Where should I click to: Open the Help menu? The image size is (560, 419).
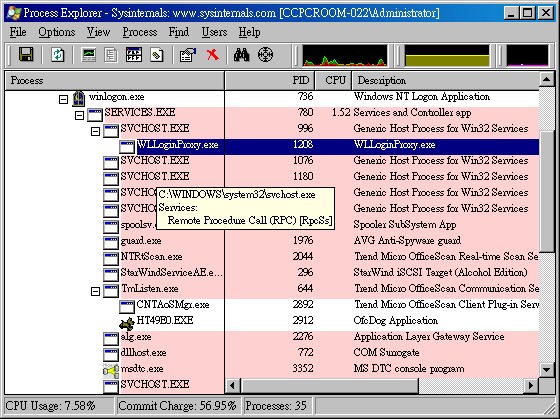pyautogui.click(x=249, y=32)
